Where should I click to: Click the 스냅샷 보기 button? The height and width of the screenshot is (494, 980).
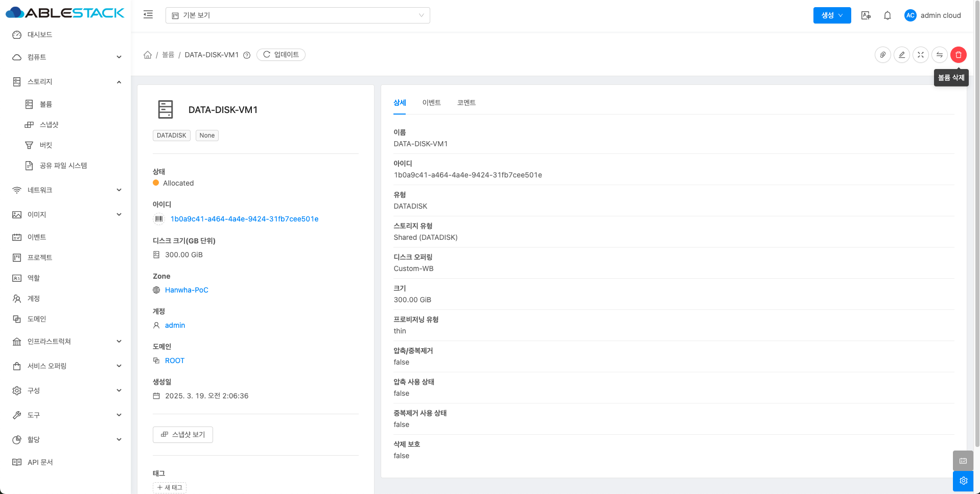pyautogui.click(x=183, y=435)
